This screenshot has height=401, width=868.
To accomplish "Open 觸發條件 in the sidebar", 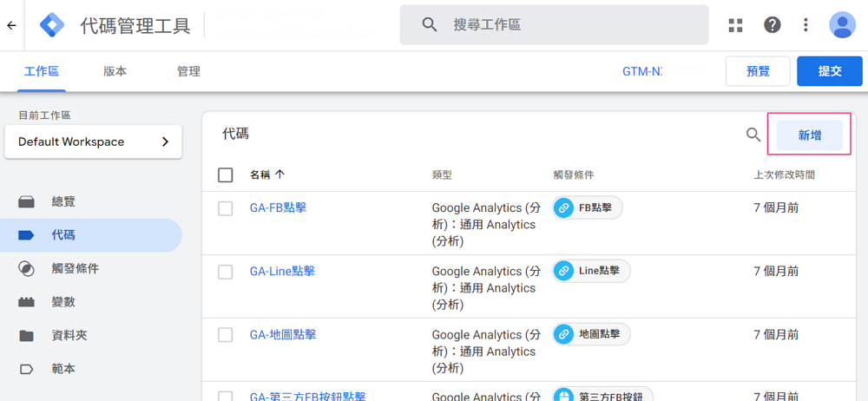I will tap(91, 268).
